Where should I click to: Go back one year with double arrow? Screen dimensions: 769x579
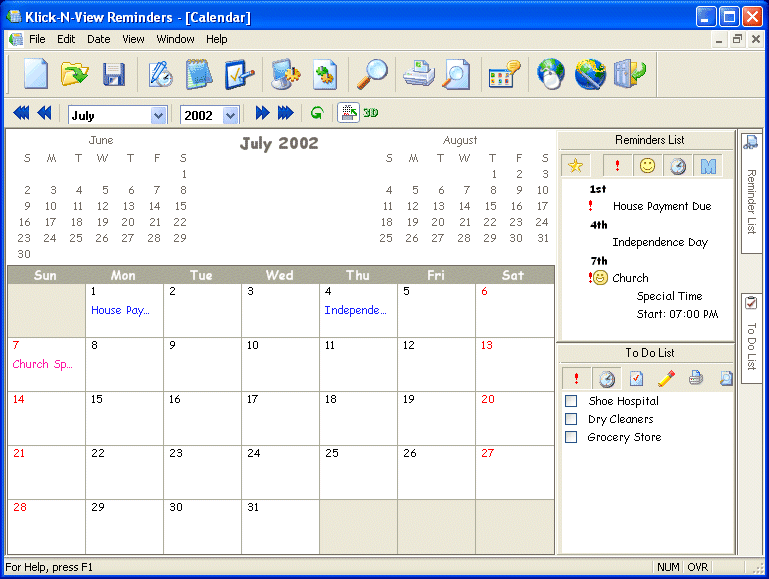tap(21, 113)
